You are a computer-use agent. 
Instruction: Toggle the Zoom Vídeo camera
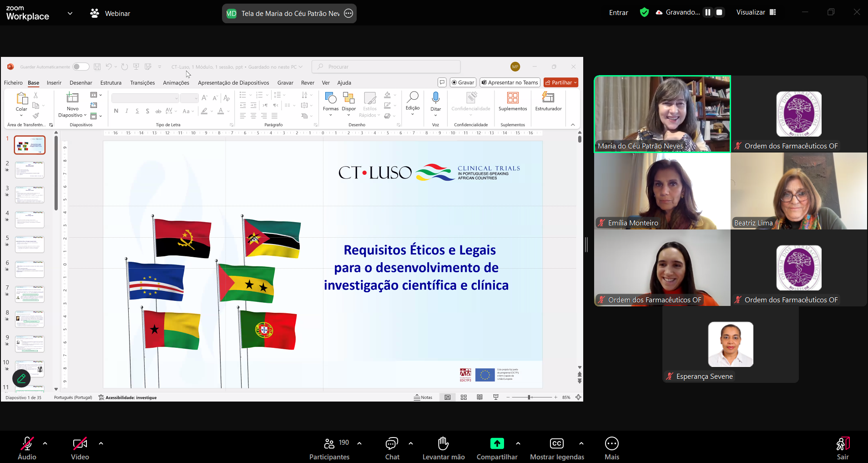tap(80, 448)
